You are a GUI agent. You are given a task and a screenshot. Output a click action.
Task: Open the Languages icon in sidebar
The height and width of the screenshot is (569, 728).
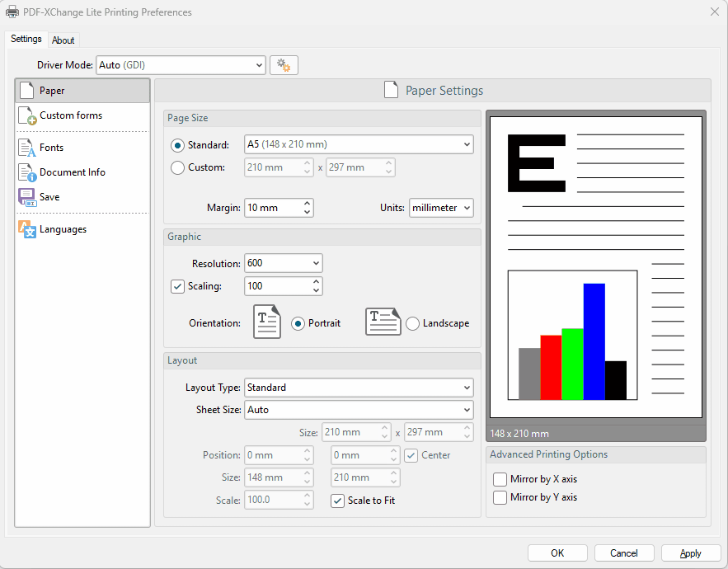click(x=26, y=229)
